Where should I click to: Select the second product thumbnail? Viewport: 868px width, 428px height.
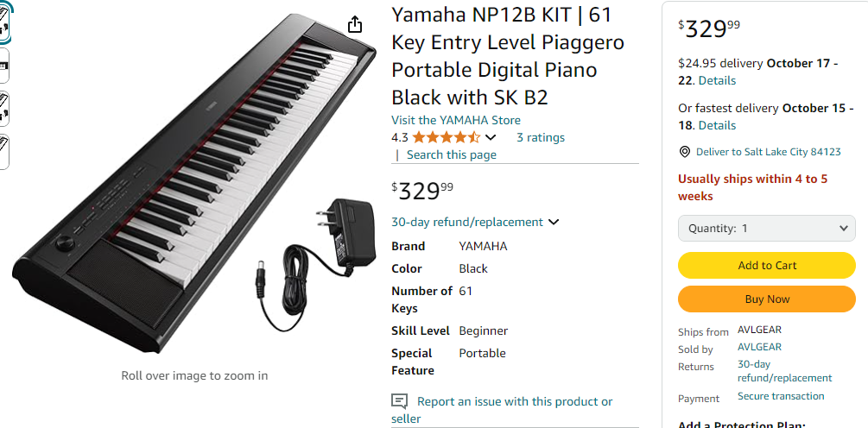click(4, 65)
